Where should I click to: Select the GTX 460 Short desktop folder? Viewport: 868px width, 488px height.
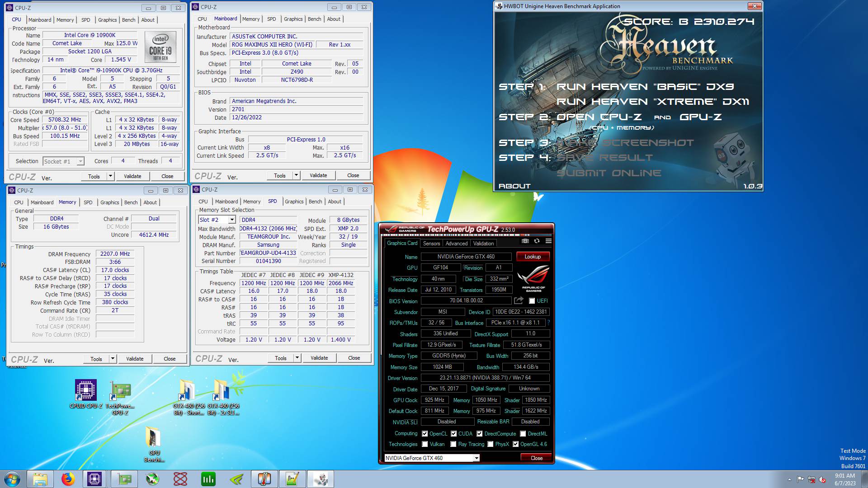click(189, 398)
